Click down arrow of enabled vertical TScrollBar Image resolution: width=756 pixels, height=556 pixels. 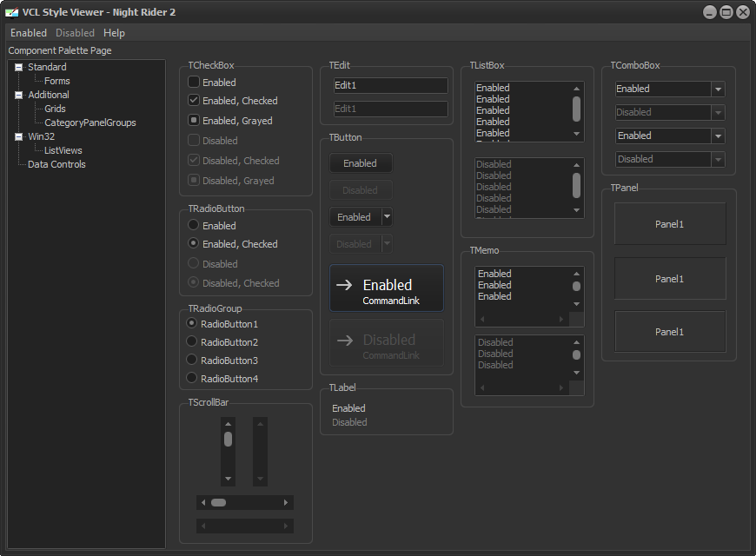click(228, 479)
